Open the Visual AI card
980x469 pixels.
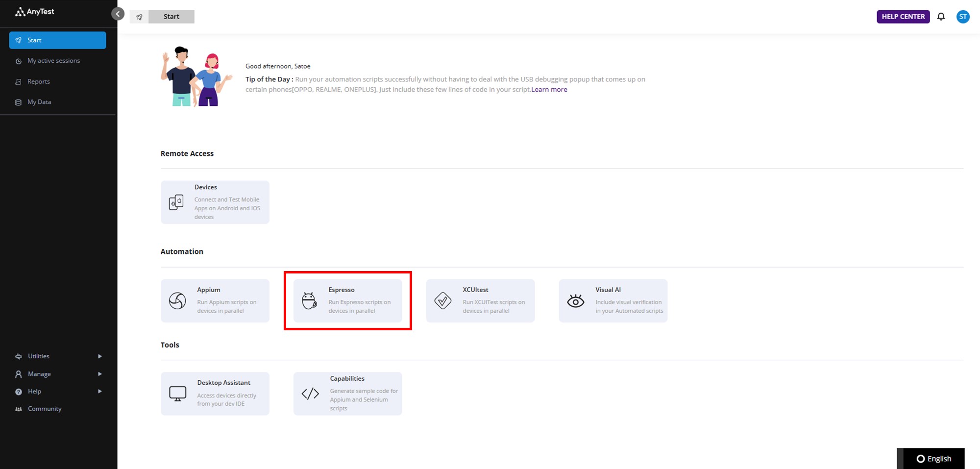point(613,301)
